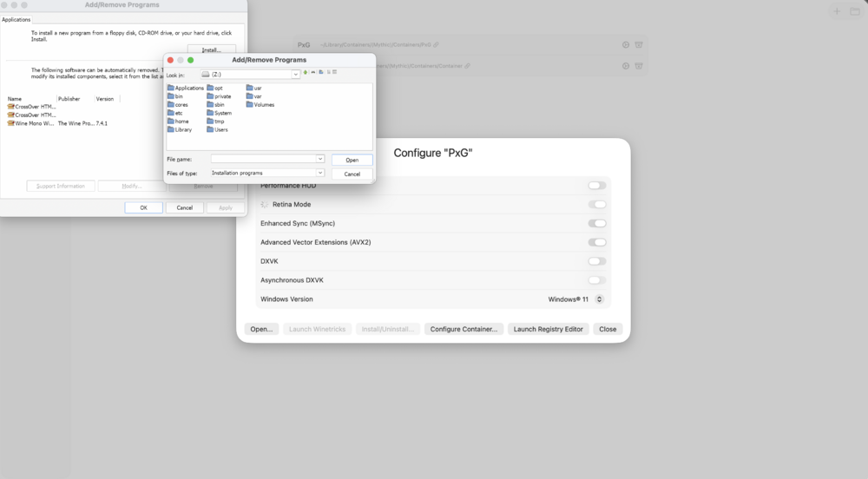868x479 pixels.
Task: Click inside the File name text field
Action: point(263,159)
